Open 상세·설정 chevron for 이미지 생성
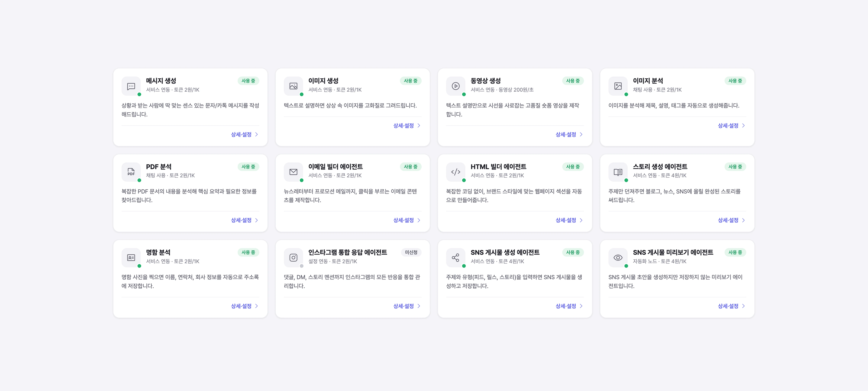868x391 pixels. [419, 125]
